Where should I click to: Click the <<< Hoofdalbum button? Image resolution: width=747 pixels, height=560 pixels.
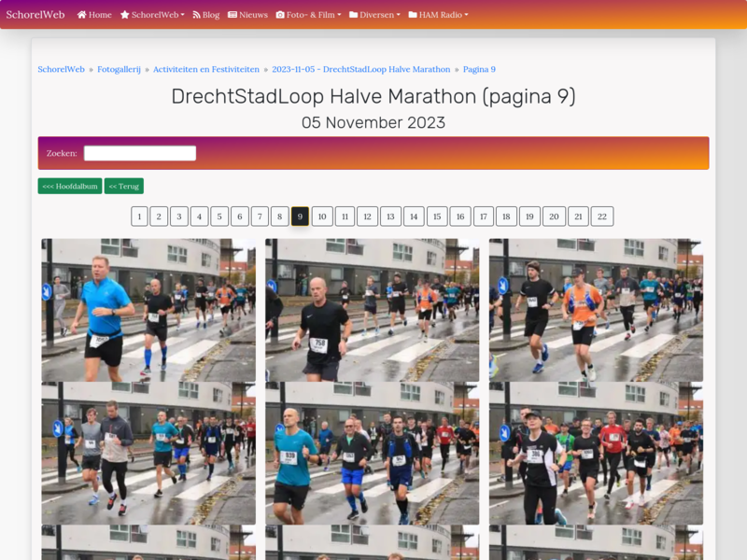click(70, 186)
